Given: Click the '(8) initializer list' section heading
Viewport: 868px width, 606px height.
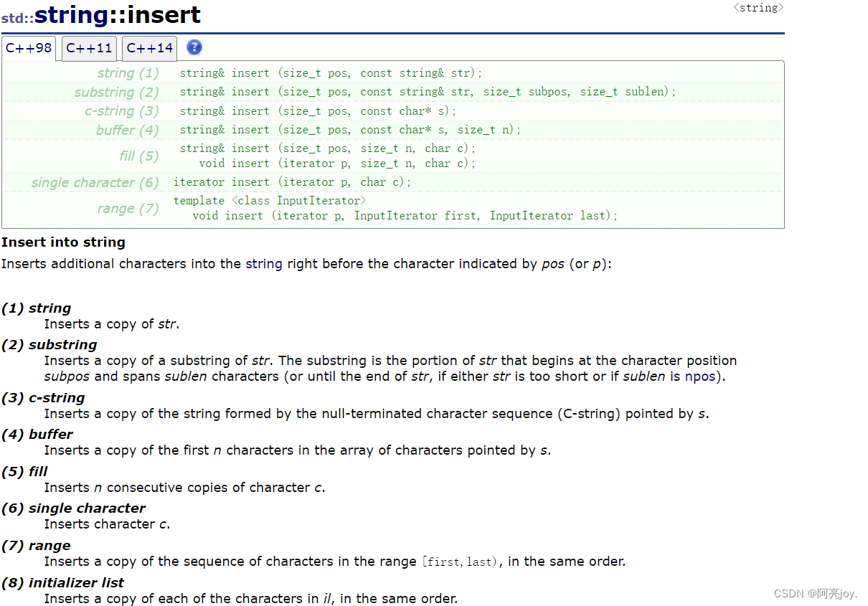Looking at the screenshot, I should click(x=62, y=583).
